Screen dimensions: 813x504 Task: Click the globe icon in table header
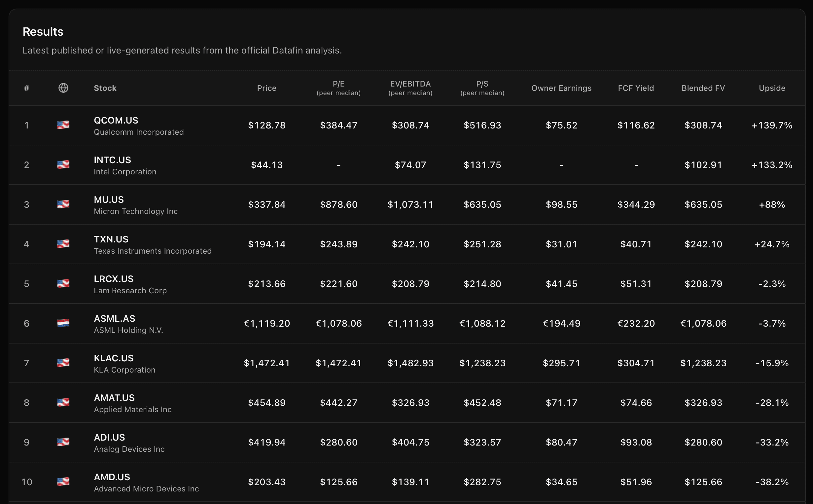[x=63, y=88]
